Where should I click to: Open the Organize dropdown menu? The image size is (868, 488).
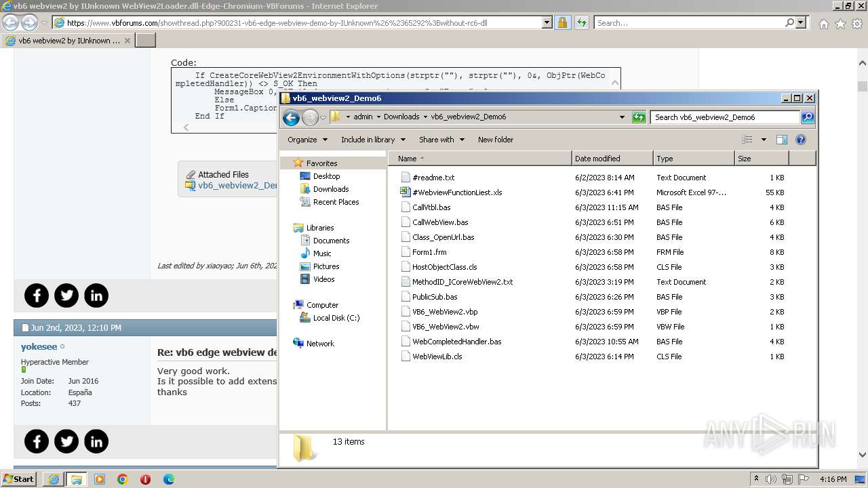(307, 140)
